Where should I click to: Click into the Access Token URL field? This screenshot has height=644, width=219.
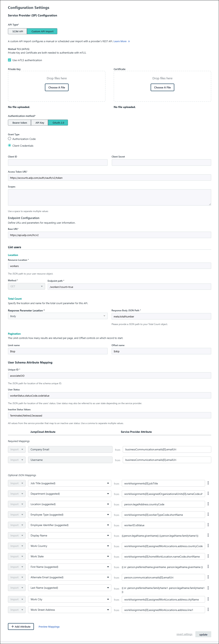(109, 178)
